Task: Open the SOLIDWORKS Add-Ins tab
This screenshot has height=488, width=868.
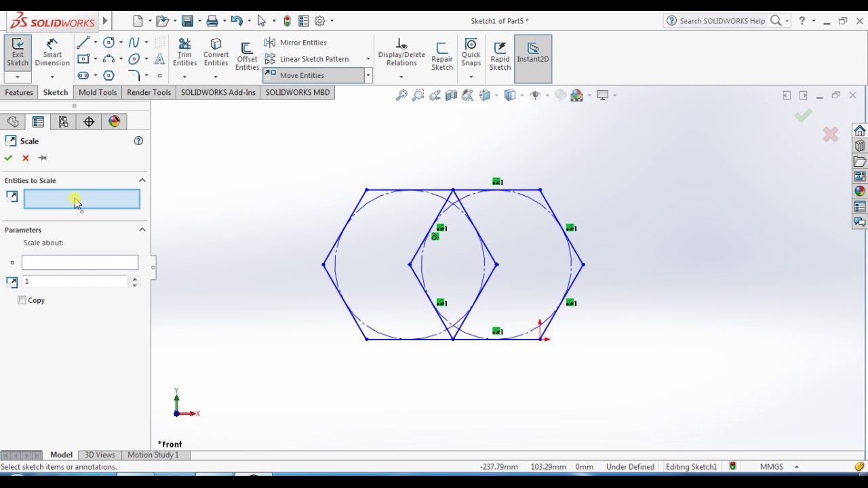Action: tap(218, 92)
